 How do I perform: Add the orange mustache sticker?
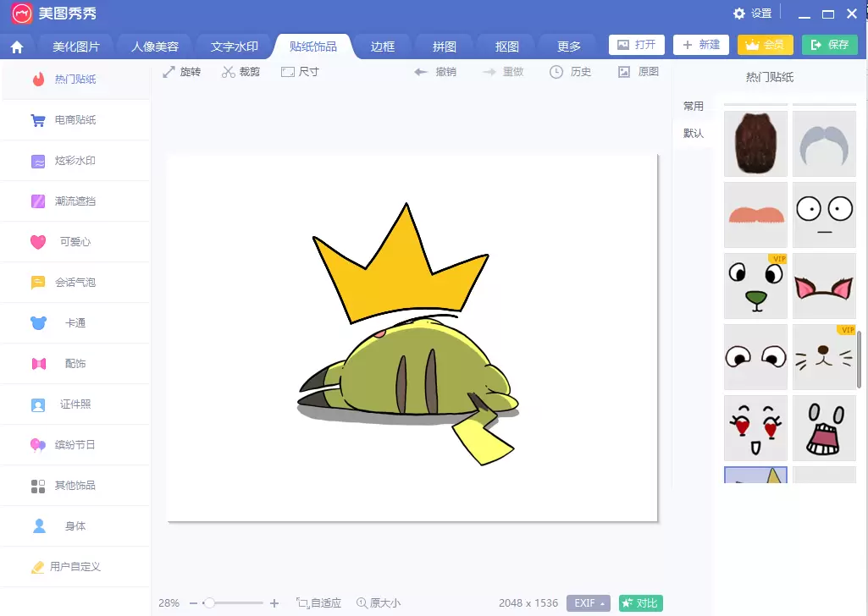pos(755,215)
